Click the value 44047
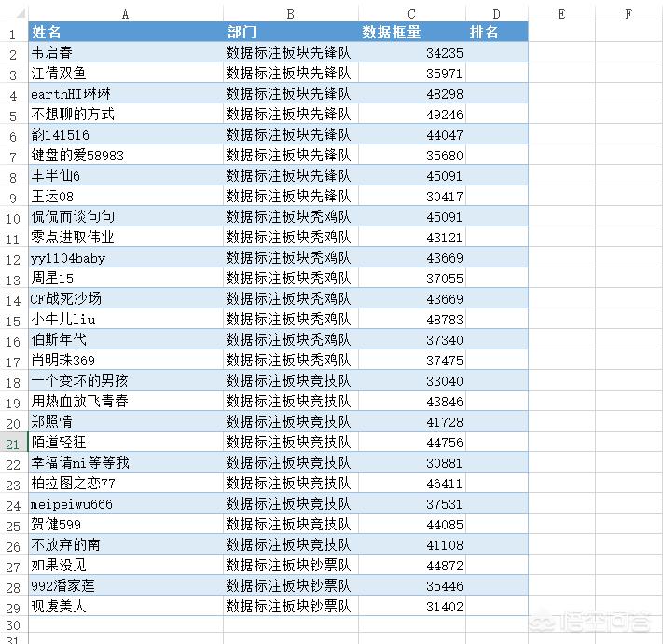Screen dimensions: 663x644 click(445, 135)
